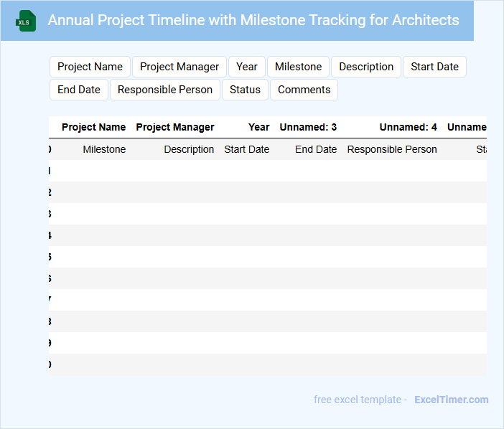
Task: Click the Description tag
Action: [x=366, y=67]
